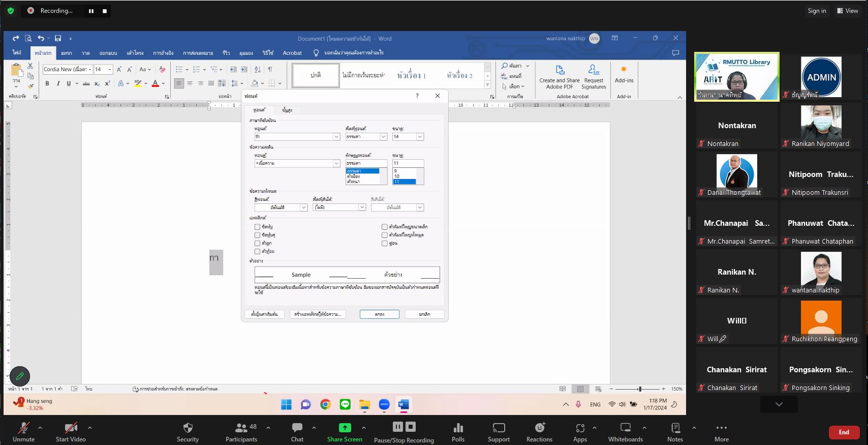Click the Center alignment icon
868x445 pixels.
(x=190, y=83)
